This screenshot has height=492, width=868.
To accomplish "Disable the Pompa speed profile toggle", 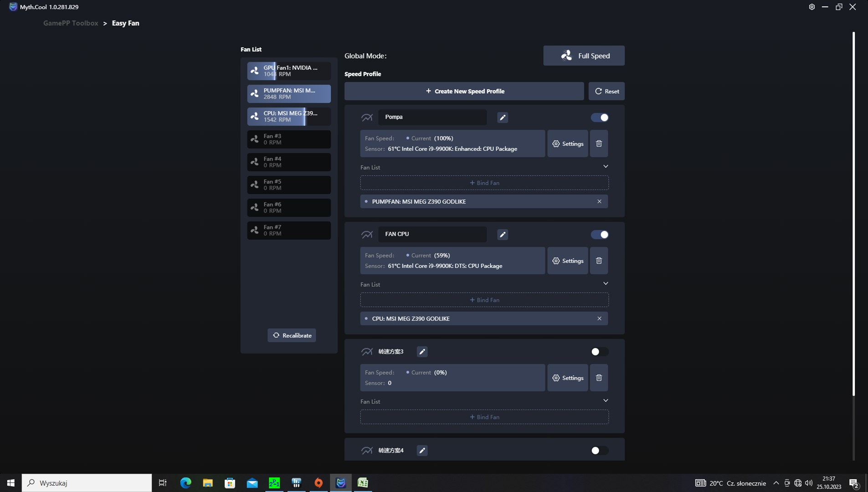I will pyautogui.click(x=599, y=118).
